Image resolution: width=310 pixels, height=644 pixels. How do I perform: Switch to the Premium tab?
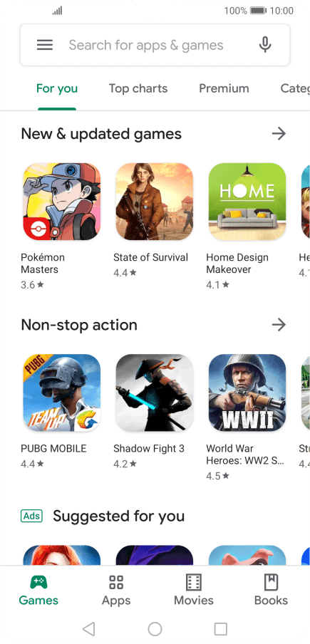[x=224, y=89]
